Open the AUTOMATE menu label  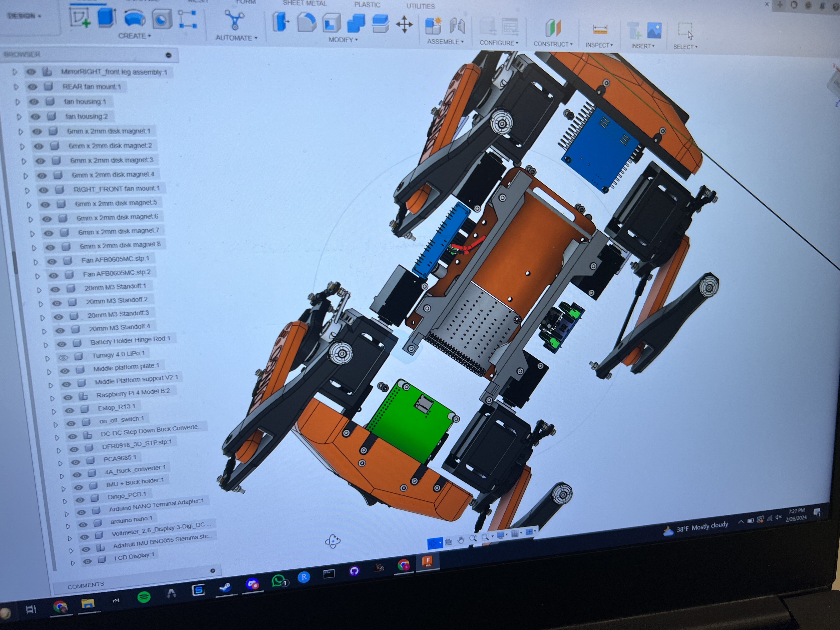tap(237, 38)
